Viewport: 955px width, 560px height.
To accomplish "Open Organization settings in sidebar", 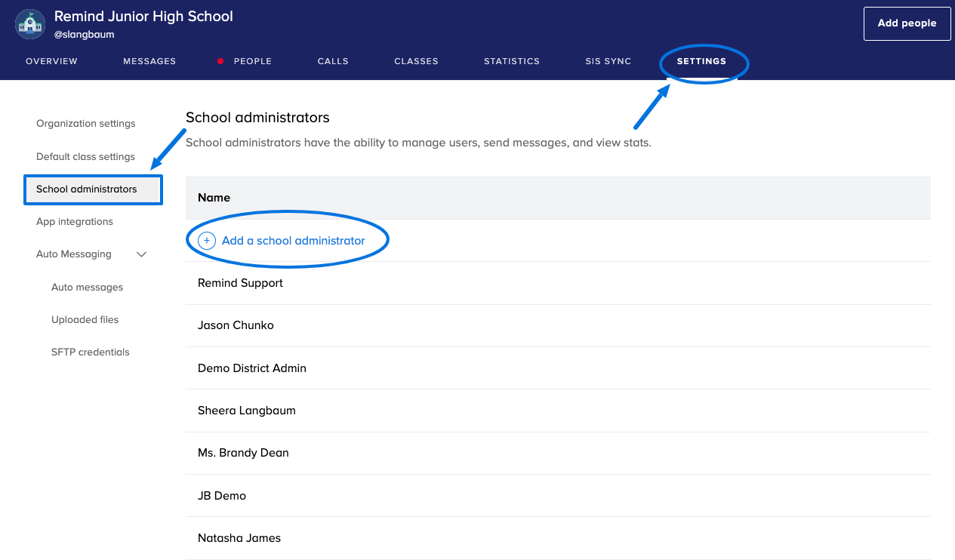I will pos(86,124).
